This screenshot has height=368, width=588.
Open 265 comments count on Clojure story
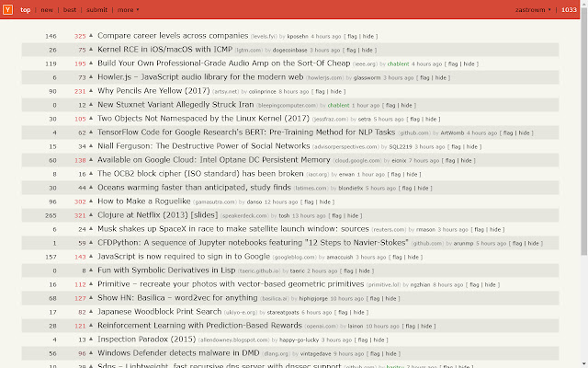[51, 215]
